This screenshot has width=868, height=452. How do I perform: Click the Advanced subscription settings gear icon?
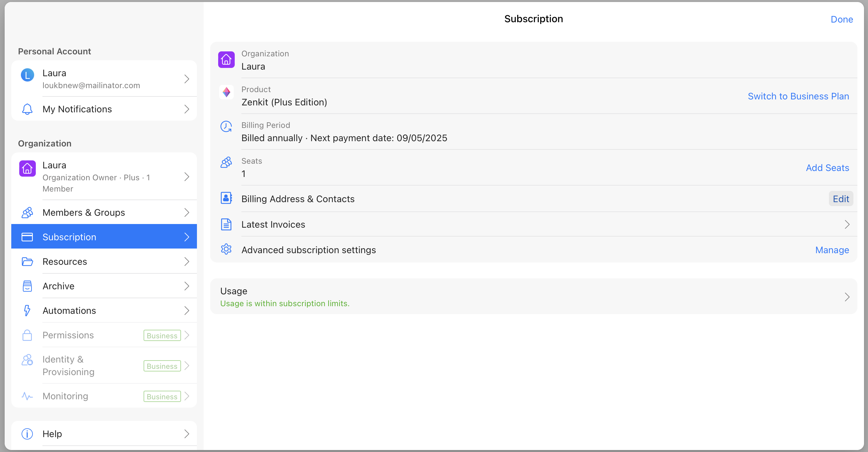(226, 250)
